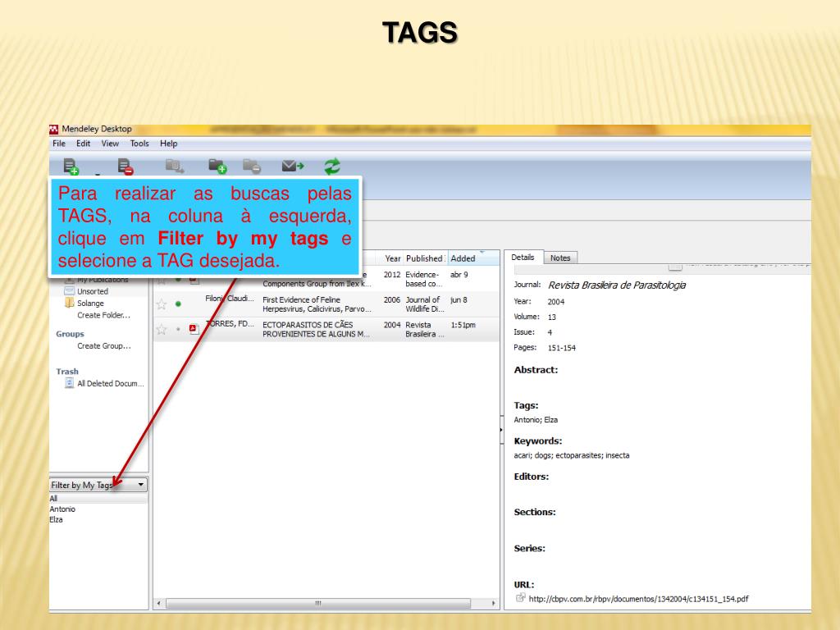Open the View menu
This screenshot has width=840, height=630.
[x=110, y=144]
